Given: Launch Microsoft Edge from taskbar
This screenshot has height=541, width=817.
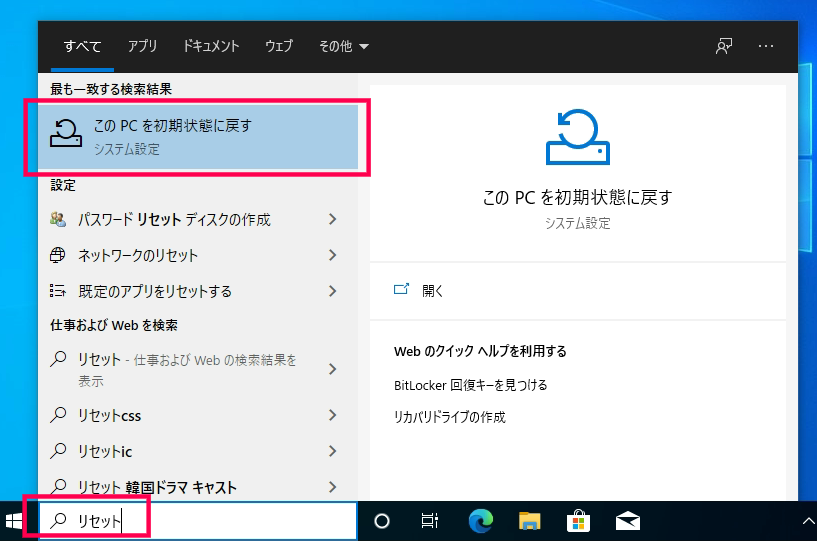Looking at the screenshot, I should click(x=480, y=521).
